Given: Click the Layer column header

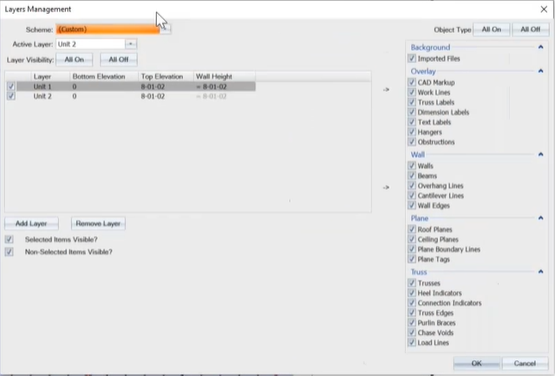Looking at the screenshot, I should tap(50, 76).
